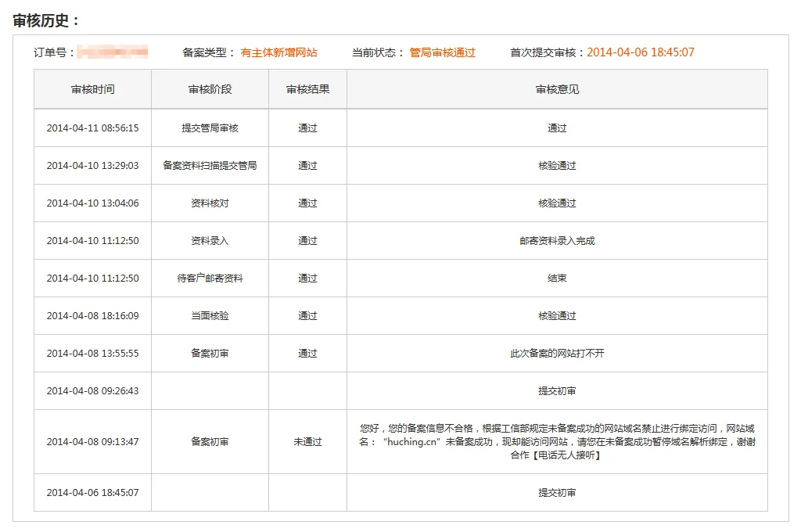Click 核验通过 comment in 资料核对 row
Screen dimensions: 801x532
(557, 203)
